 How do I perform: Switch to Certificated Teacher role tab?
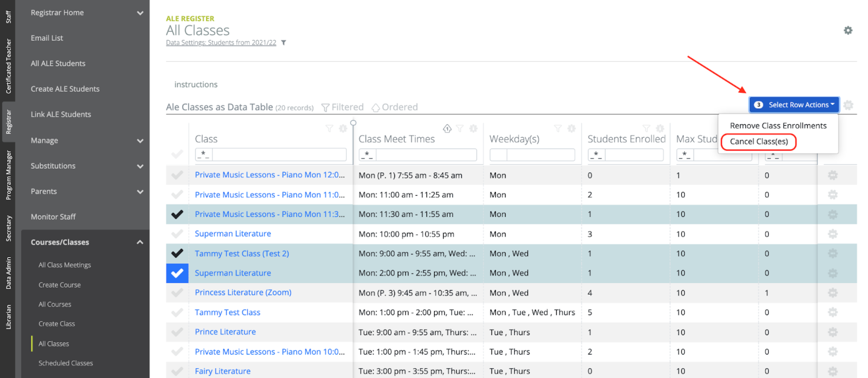pyautogui.click(x=8, y=66)
